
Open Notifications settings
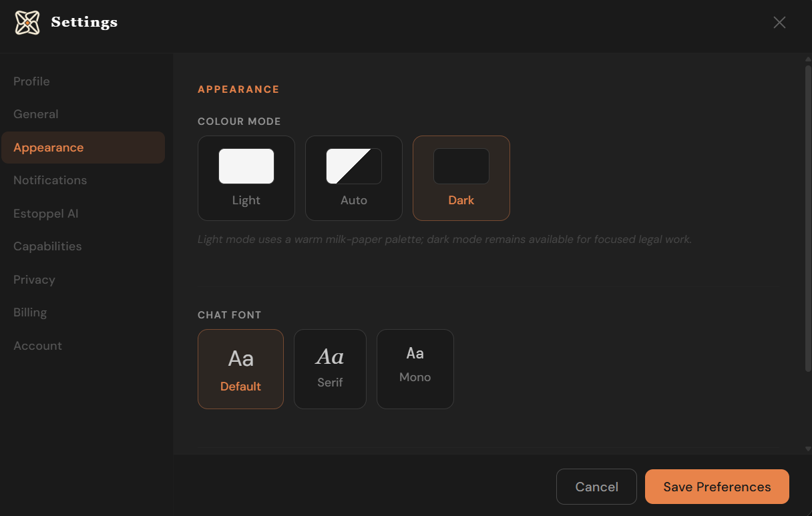click(83, 180)
